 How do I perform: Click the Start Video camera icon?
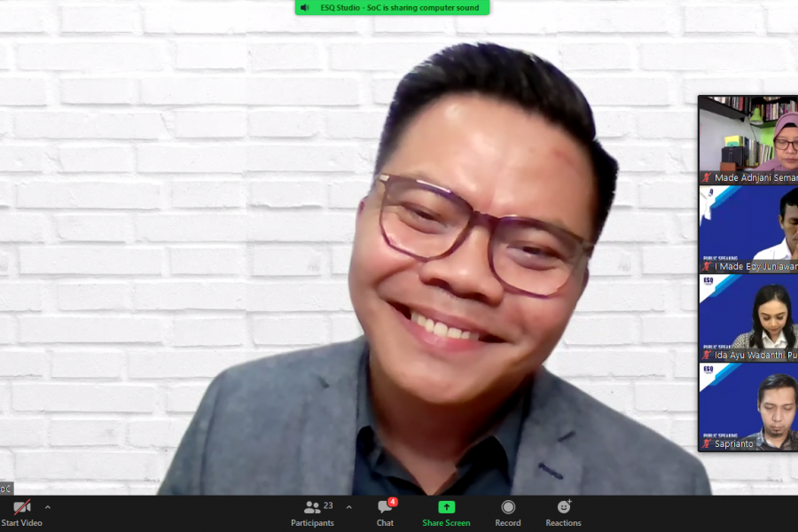[22, 507]
